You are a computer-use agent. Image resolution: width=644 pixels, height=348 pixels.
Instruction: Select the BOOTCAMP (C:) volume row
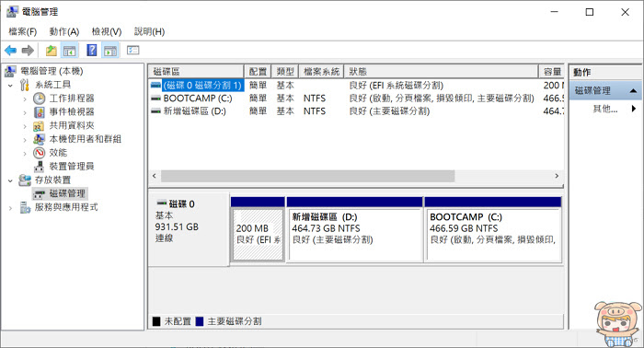pyautogui.click(x=356, y=99)
